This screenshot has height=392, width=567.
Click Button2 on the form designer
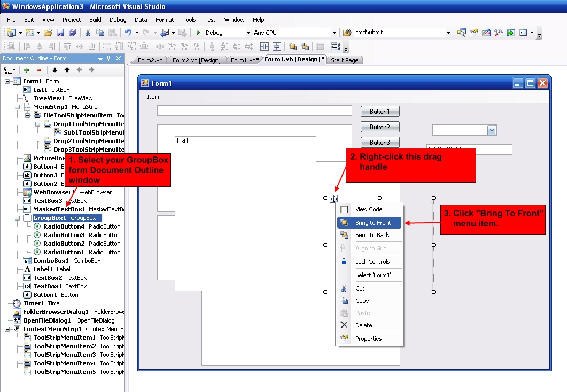pyautogui.click(x=379, y=127)
